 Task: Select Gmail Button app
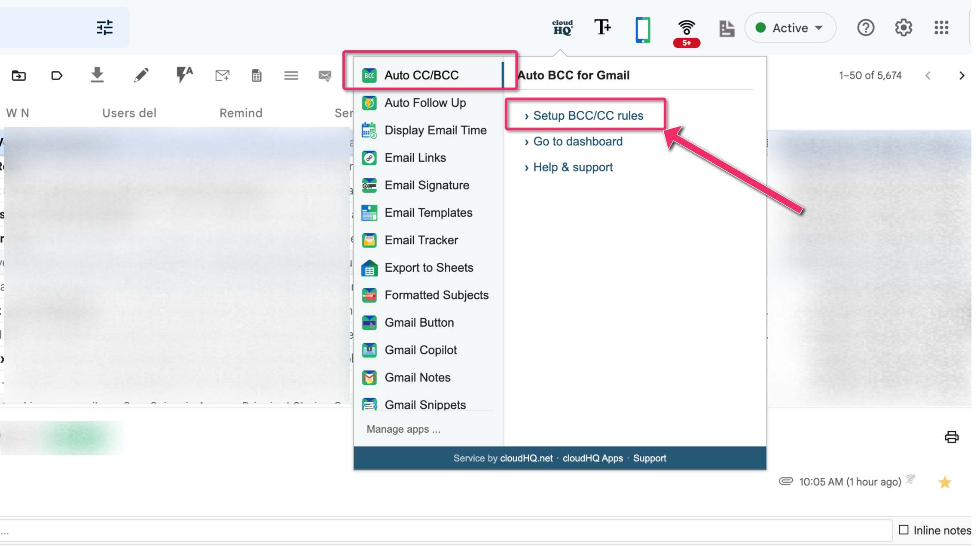click(x=428, y=323)
